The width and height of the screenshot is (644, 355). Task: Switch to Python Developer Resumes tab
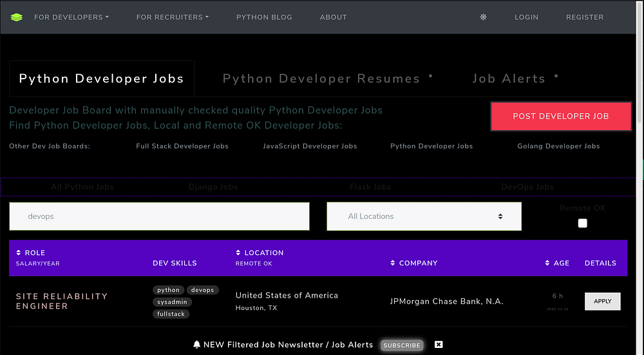click(x=321, y=79)
